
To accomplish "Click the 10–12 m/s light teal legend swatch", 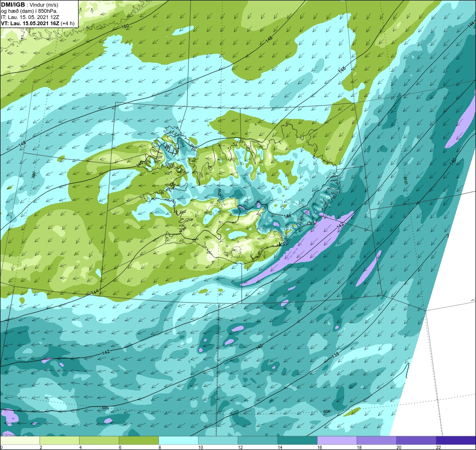I will point(218,440).
